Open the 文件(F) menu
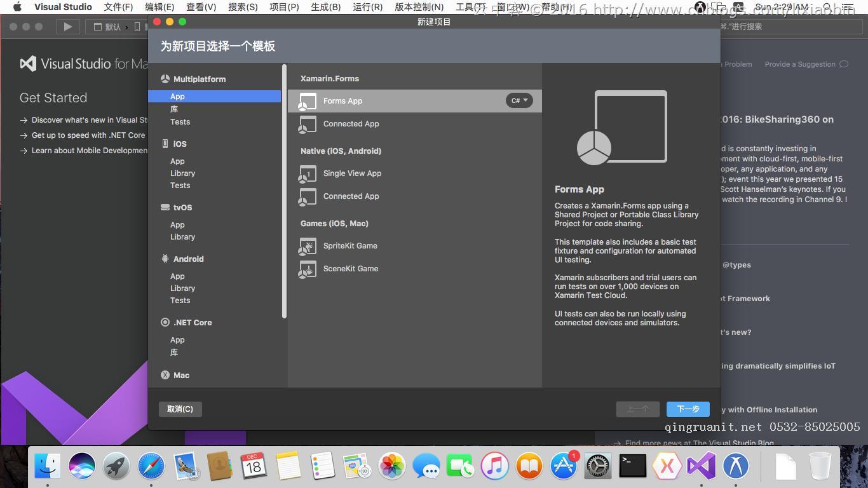This screenshot has width=868, height=488. click(119, 7)
